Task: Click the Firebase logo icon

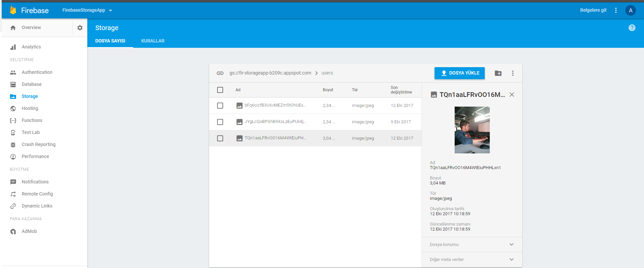Action: point(13,10)
